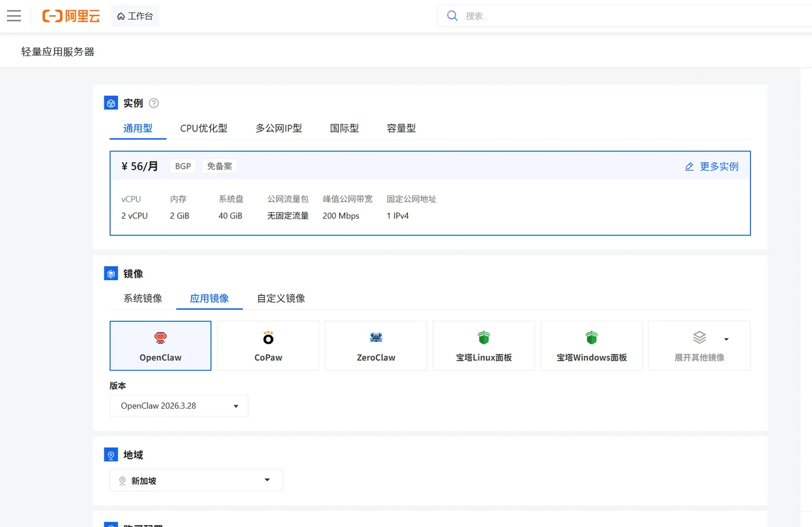The width and height of the screenshot is (812, 527).
Task: Click the 40 GiB system disk value
Action: point(230,216)
